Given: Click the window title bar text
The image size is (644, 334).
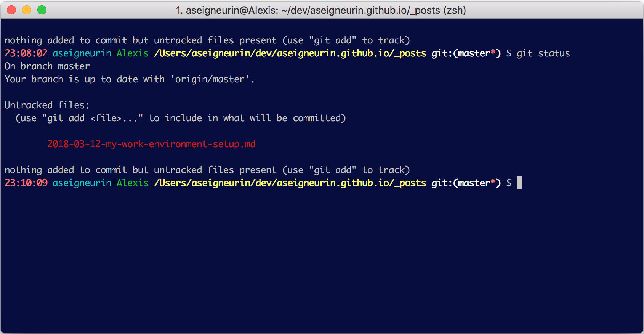Looking at the screenshot, I should pyautogui.click(x=321, y=10).
